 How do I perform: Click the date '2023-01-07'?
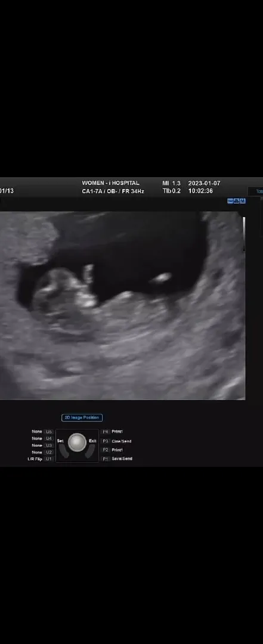coord(204,183)
